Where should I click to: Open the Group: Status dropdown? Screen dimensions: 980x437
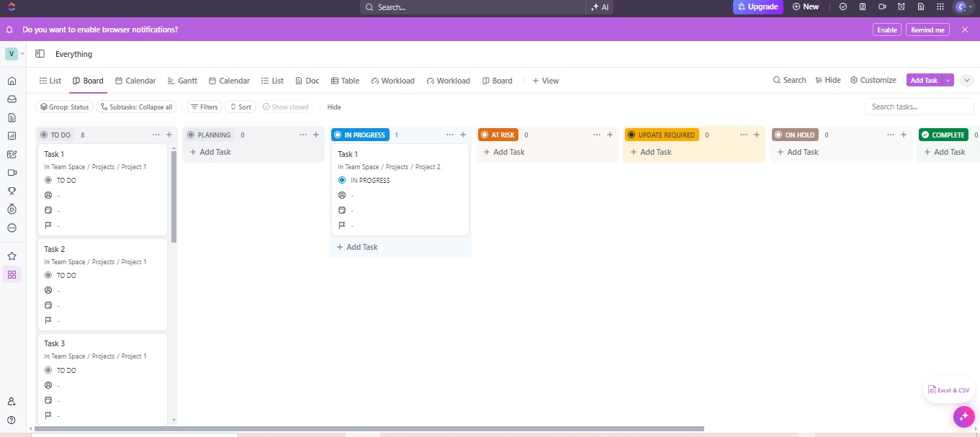(x=64, y=107)
